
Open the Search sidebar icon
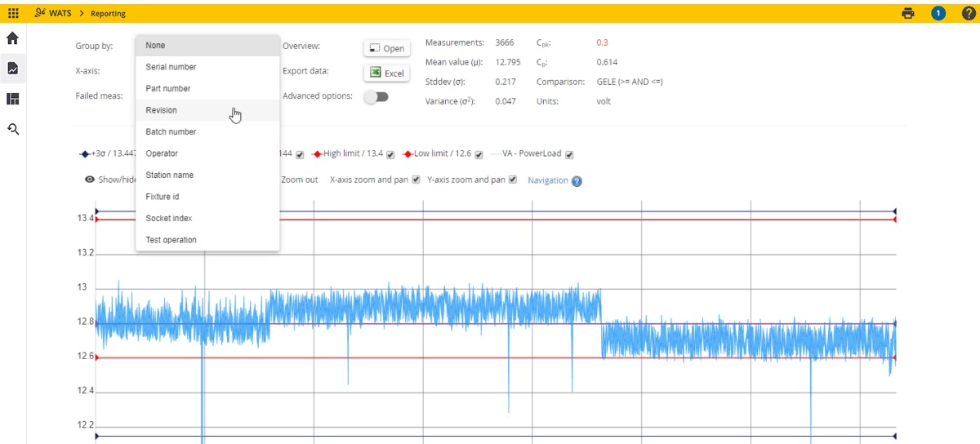[13, 128]
